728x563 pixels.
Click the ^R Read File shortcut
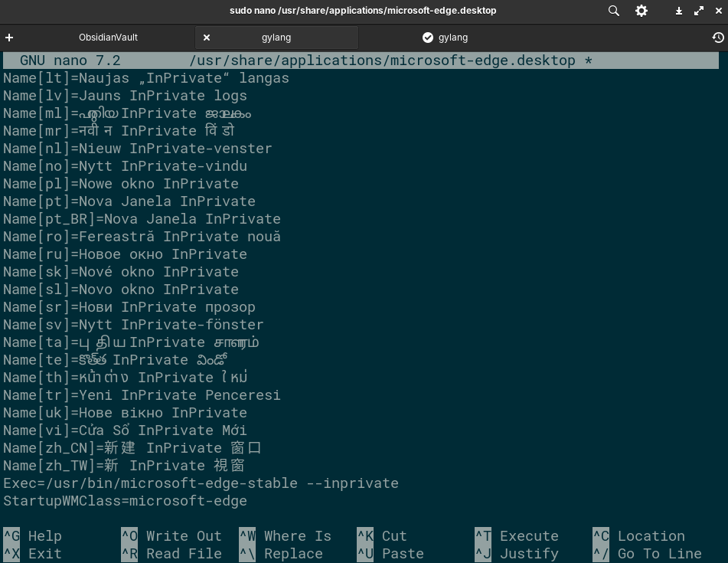(x=171, y=554)
